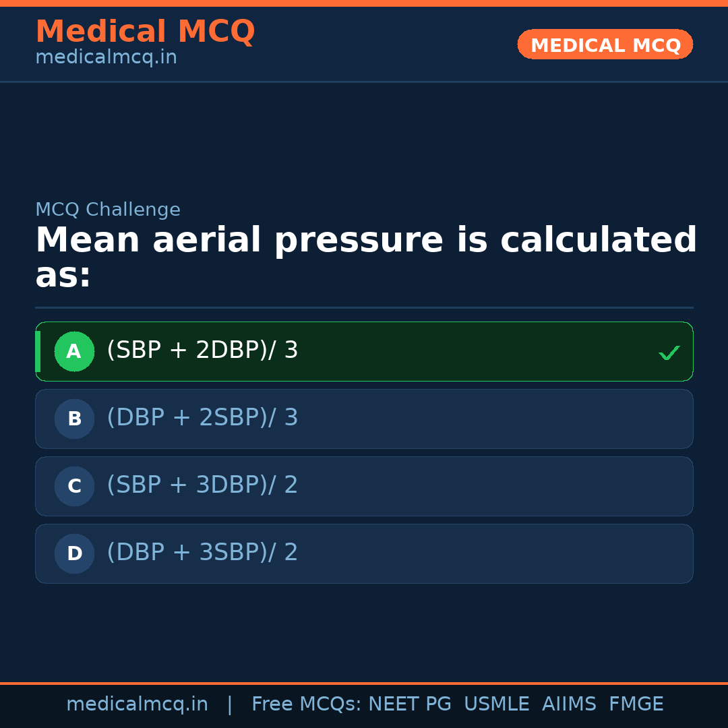Click the green A option circle

[x=74, y=351]
